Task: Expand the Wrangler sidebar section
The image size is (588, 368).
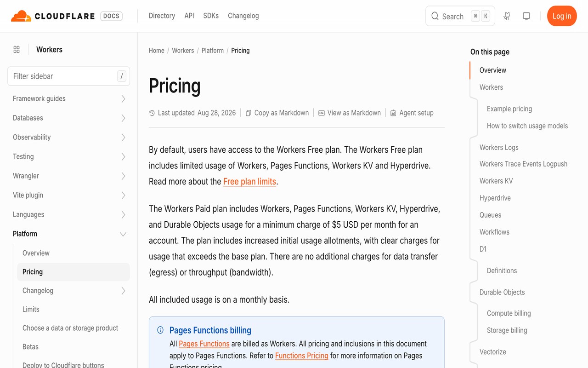Action: 69,176
